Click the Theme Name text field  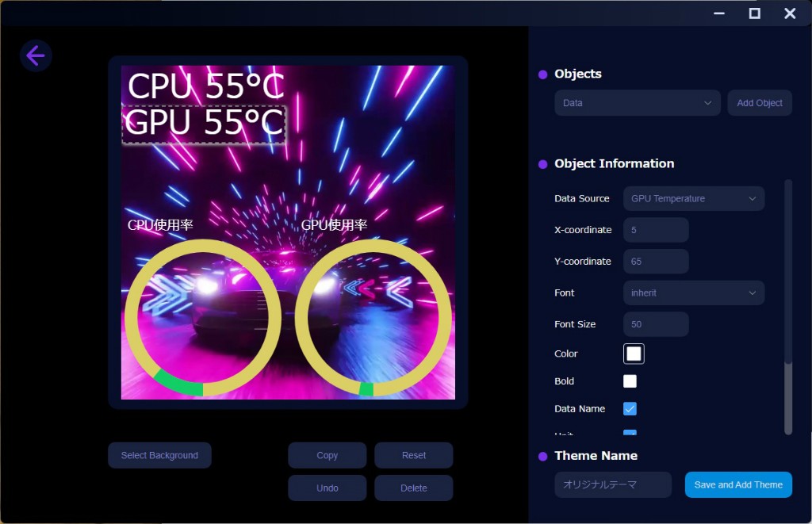tap(612, 485)
